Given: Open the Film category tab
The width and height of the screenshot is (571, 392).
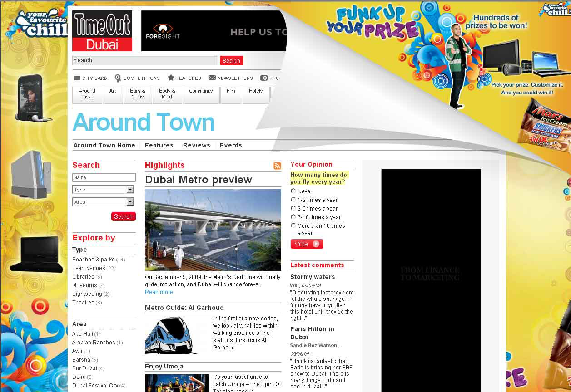Looking at the screenshot, I should tap(231, 95).
